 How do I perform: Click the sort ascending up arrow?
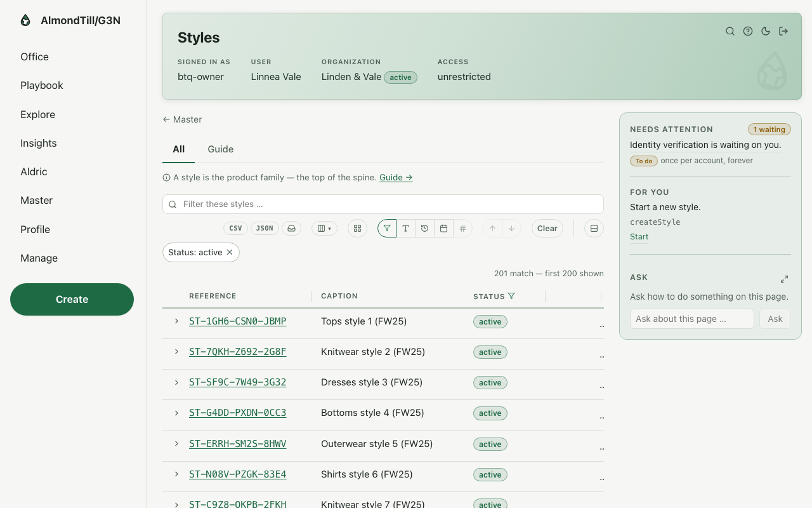493,229
